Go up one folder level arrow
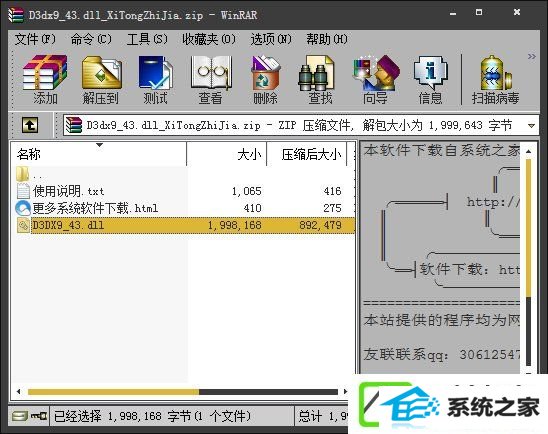Image resolution: width=548 pixels, height=434 pixels. point(30,125)
